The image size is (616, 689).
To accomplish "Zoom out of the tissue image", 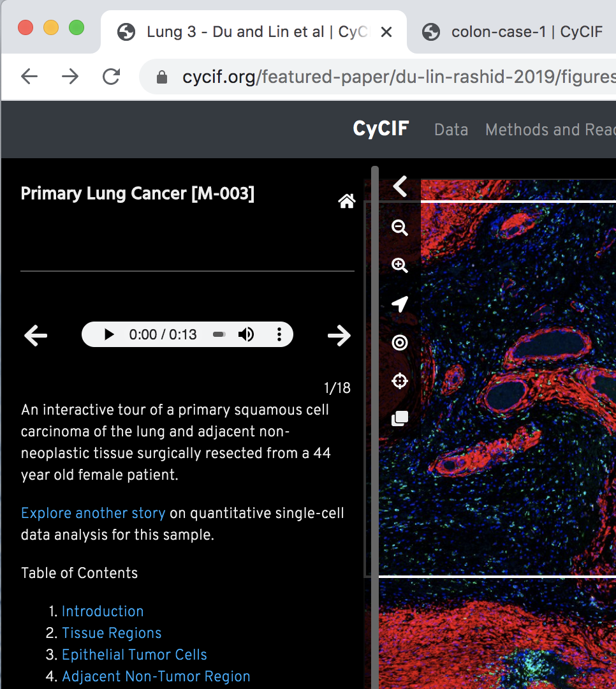I will coord(400,228).
